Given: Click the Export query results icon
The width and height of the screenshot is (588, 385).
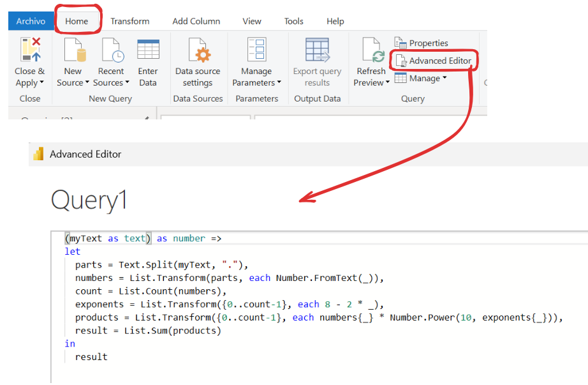Looking at the screenshot, I should pos(317,50).
